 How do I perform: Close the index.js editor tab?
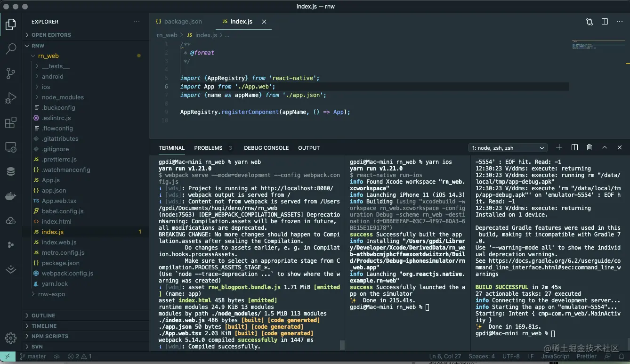264,22
